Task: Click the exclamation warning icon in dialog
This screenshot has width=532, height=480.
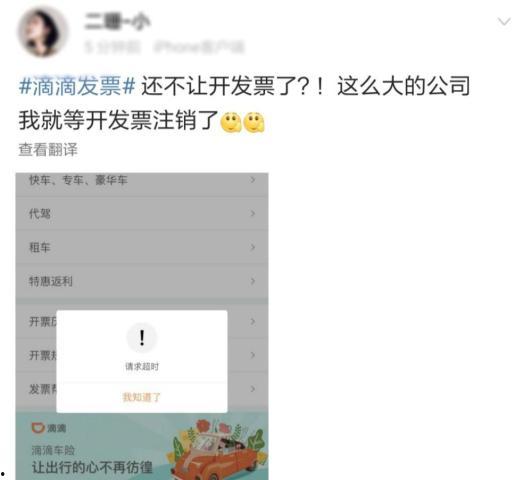Action: [x=142, y=338]
